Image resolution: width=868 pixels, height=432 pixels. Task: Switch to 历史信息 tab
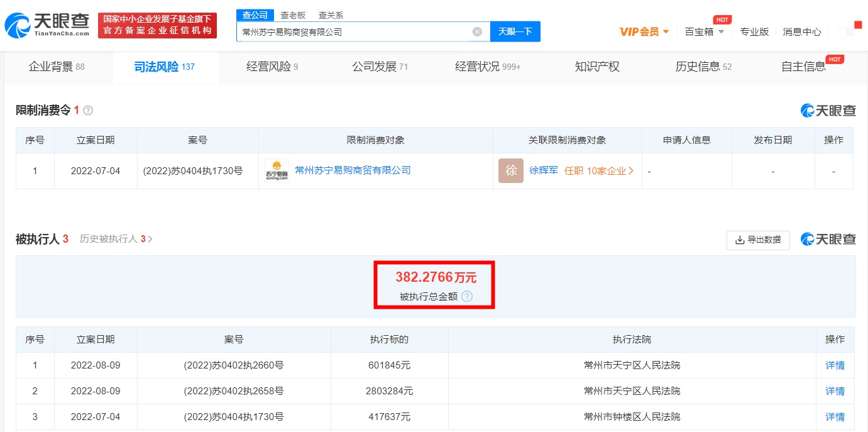703,67
